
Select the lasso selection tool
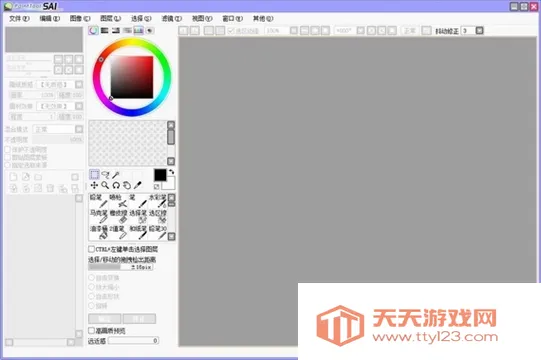(x=105, y=175)
